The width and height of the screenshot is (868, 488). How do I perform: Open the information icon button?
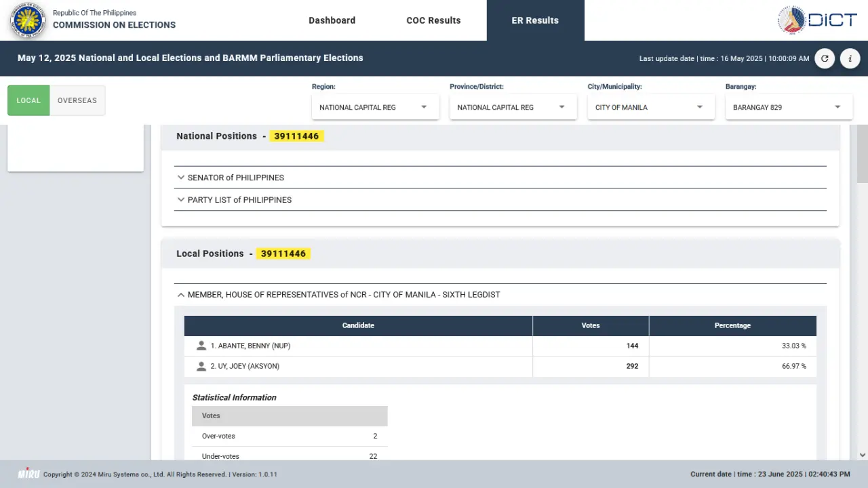pyautogui.click(x=850, y=58)
